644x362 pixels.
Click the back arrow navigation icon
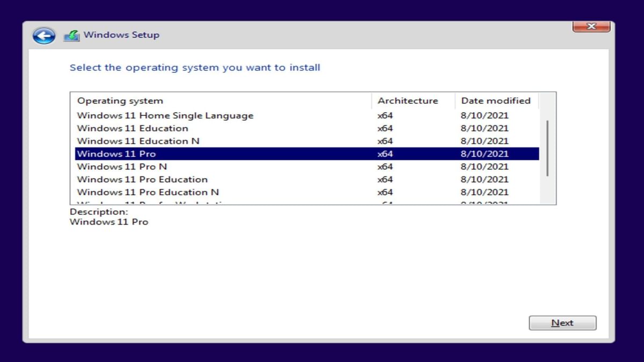coord(43,35)
